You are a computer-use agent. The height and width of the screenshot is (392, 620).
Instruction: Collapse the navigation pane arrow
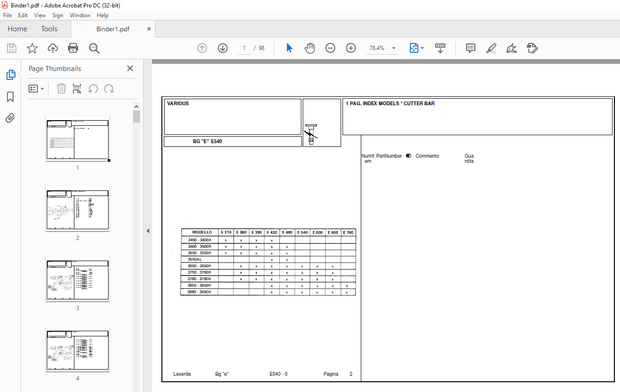coord(148,231)
